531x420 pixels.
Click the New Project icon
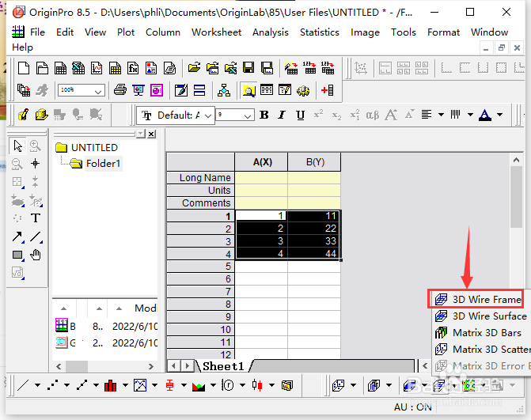[24, 68]
